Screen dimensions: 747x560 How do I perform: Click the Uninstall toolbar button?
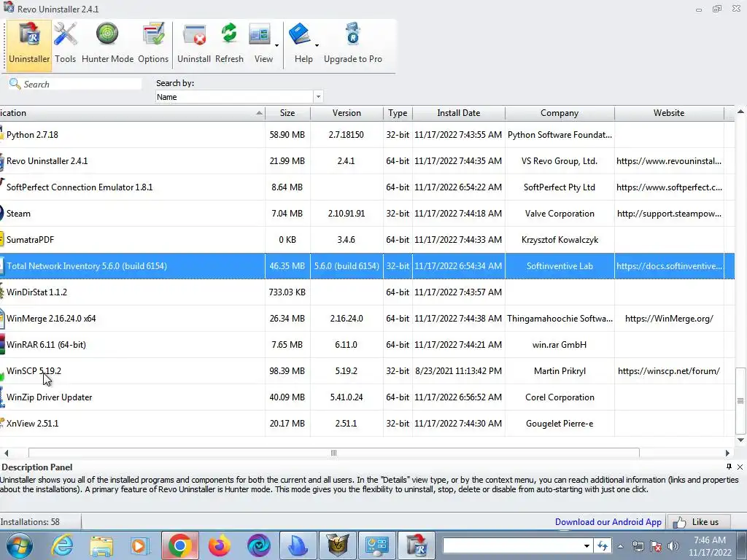click(x=194, y=44)
